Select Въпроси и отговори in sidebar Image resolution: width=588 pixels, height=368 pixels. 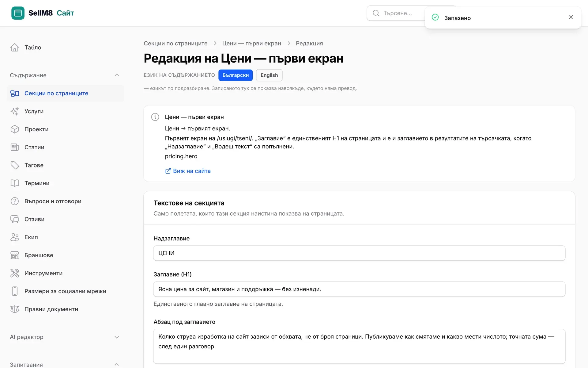pyautogui.click(x=66, y=201)
